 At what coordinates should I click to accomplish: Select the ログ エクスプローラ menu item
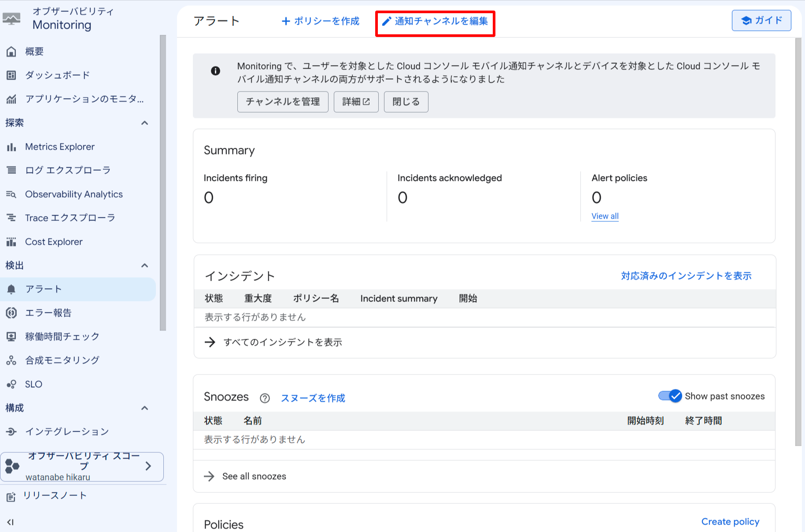(78, 170)
